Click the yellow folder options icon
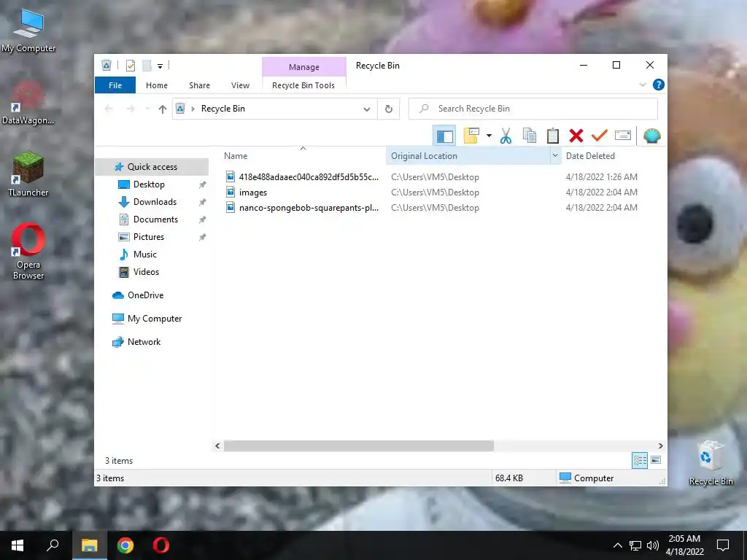This screenshot has width=747, height=560. pos(471,136)
